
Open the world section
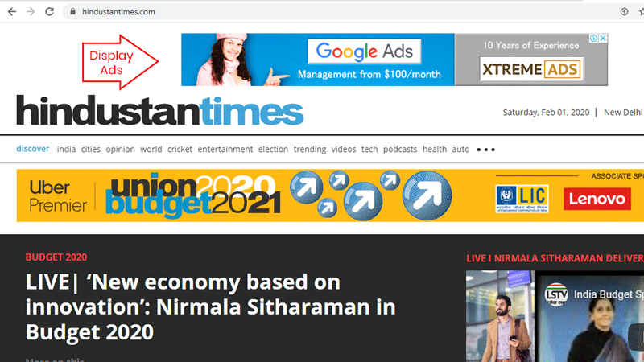click(x=151, y=149)
